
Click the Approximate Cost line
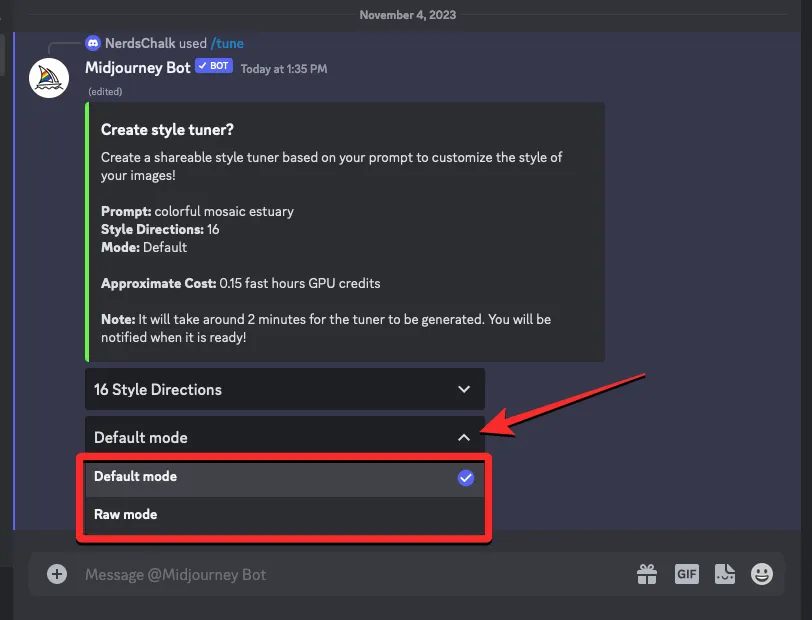tap(241, 283)
